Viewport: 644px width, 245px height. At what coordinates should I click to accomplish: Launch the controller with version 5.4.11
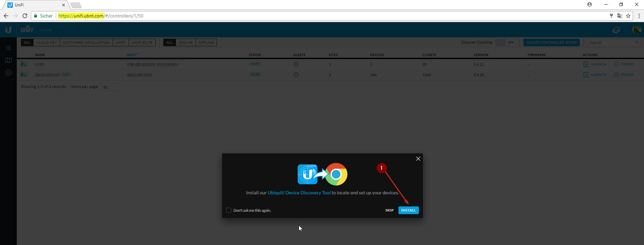(595, 64)
